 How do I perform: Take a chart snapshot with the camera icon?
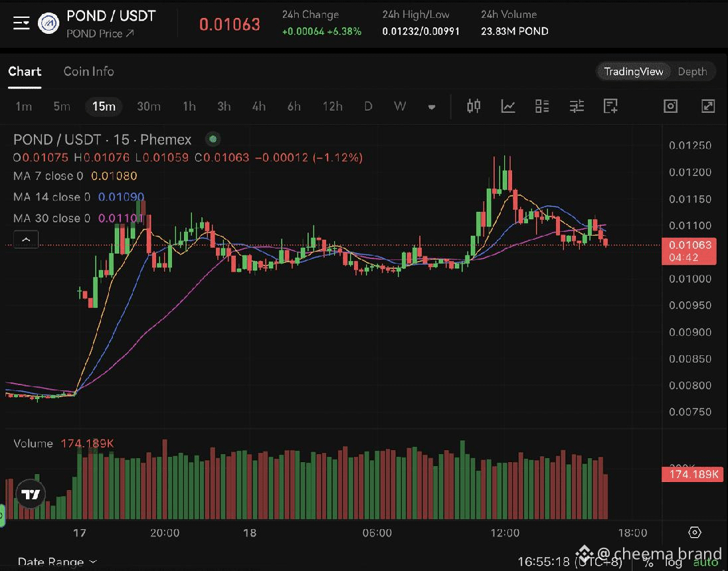coord(670,106)
